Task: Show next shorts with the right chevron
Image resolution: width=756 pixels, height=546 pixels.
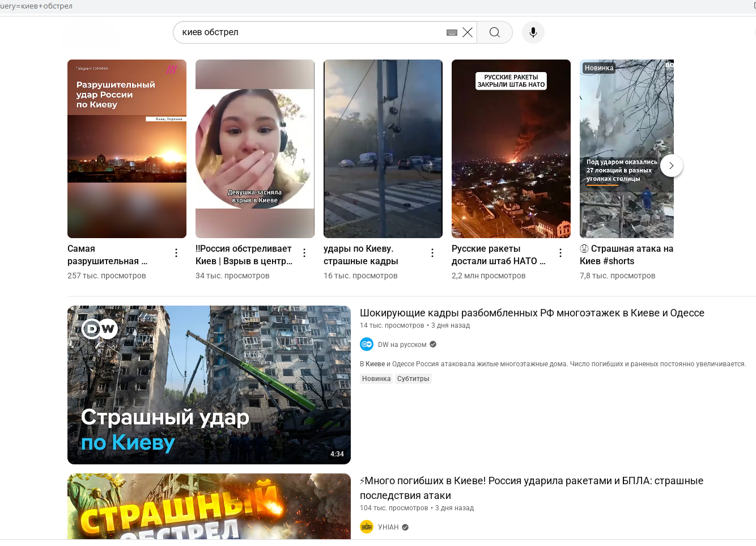Action: pos(672,166)
